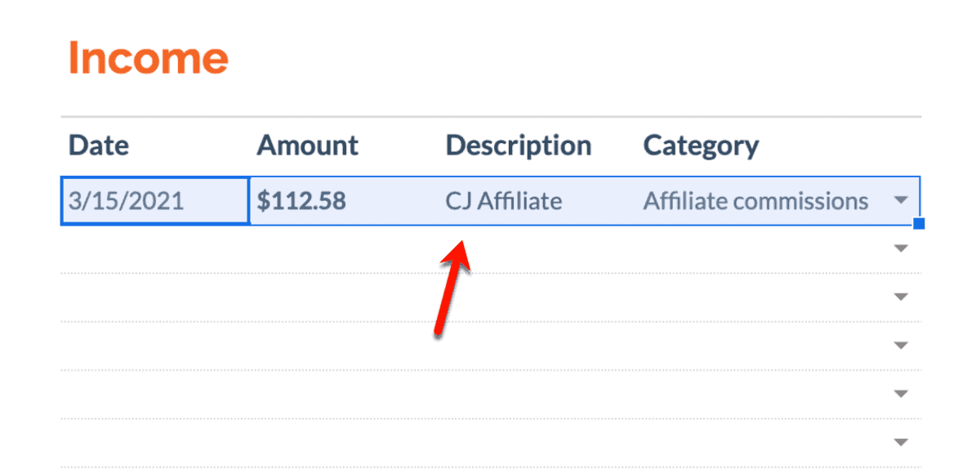Select the empty amount cell below $112.58
The width and height of the screenshot is (980, 470).
tap(344, 248)
